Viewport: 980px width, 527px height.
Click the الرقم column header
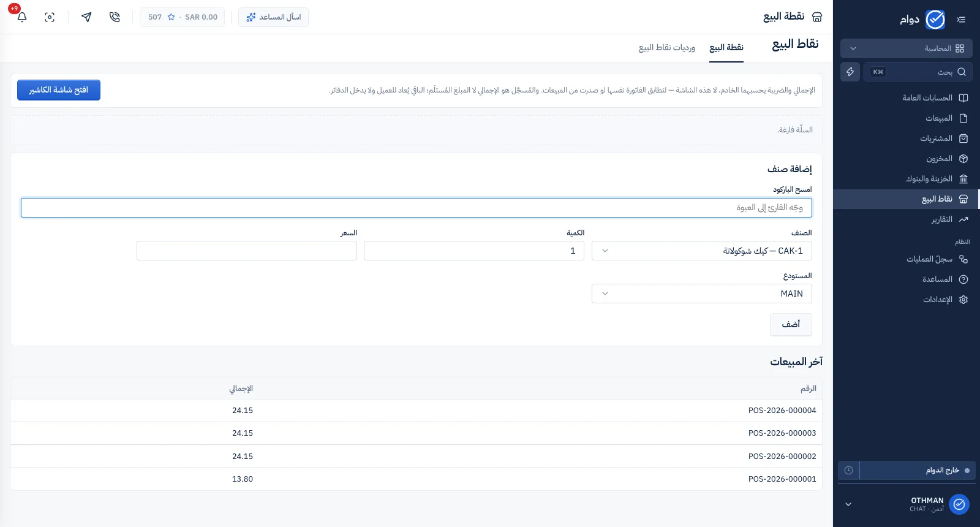tap(809, 389)
